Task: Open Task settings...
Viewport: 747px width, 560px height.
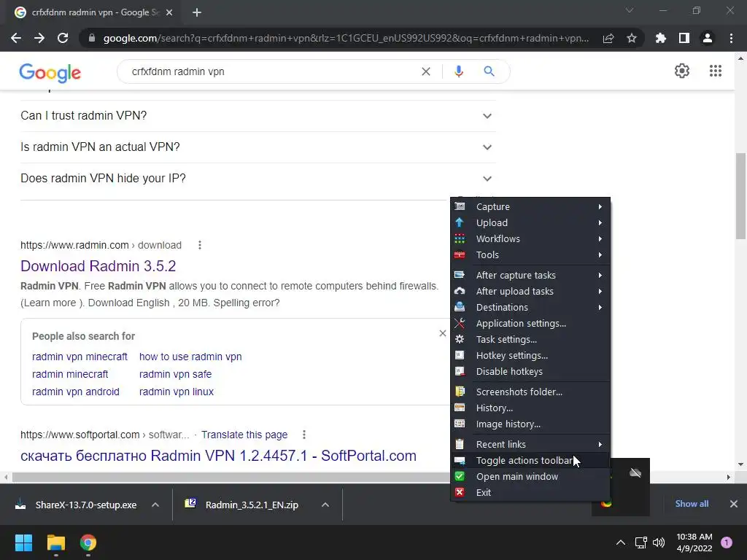Action: (x=530, y=340)
